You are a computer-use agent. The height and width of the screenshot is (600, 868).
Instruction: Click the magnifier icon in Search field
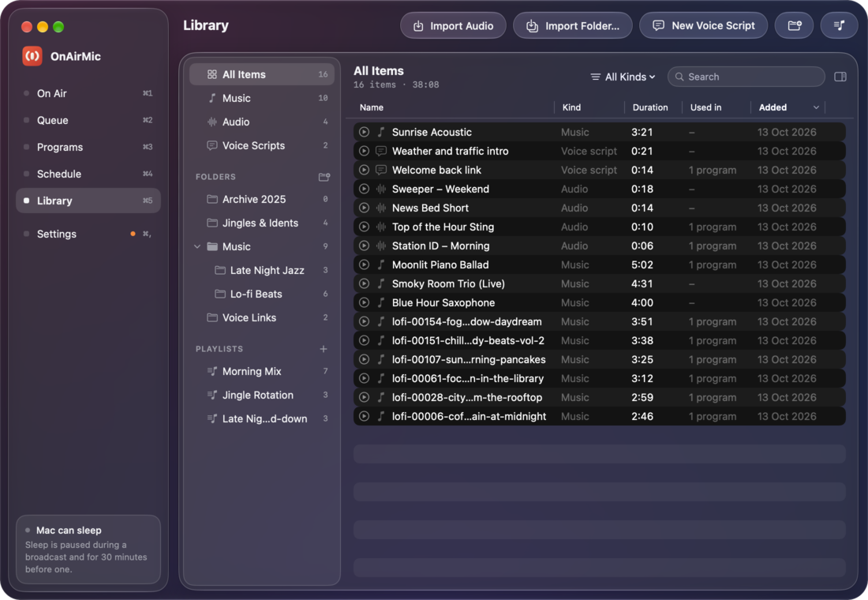pos(679,77)
